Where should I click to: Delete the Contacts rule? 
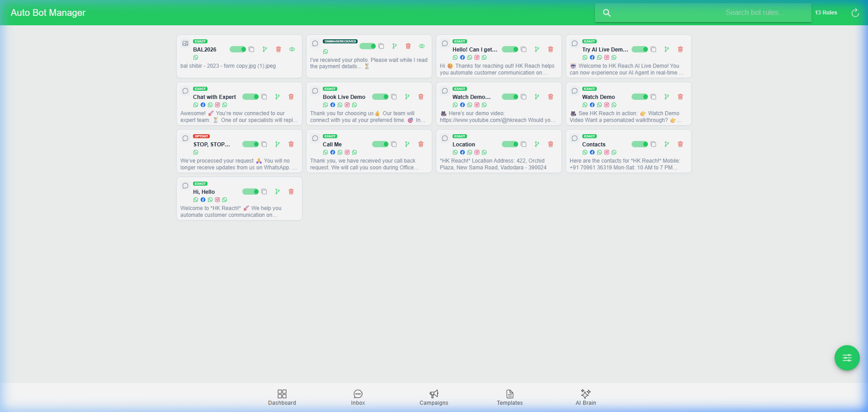click(x=680, y=144)
